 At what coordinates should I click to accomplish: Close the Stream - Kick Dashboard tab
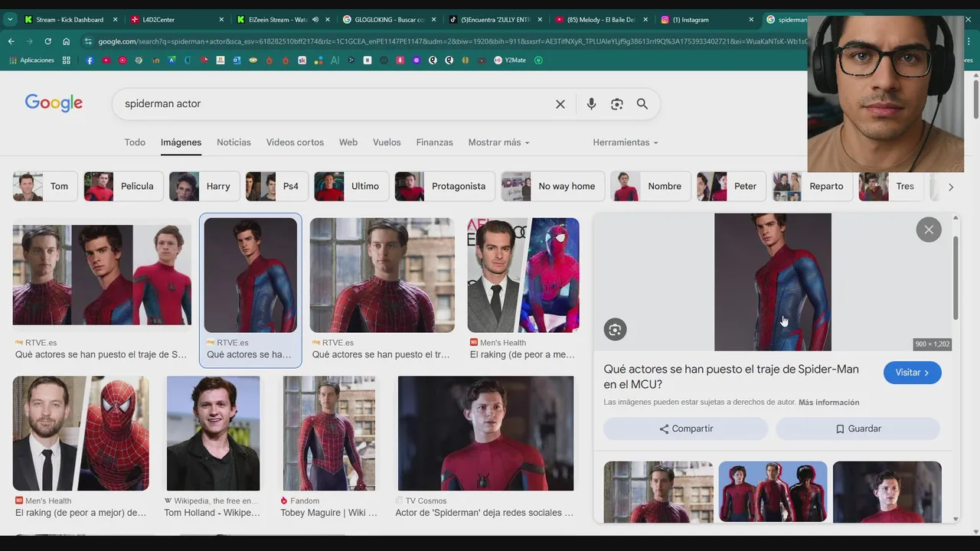click(115, 19)
